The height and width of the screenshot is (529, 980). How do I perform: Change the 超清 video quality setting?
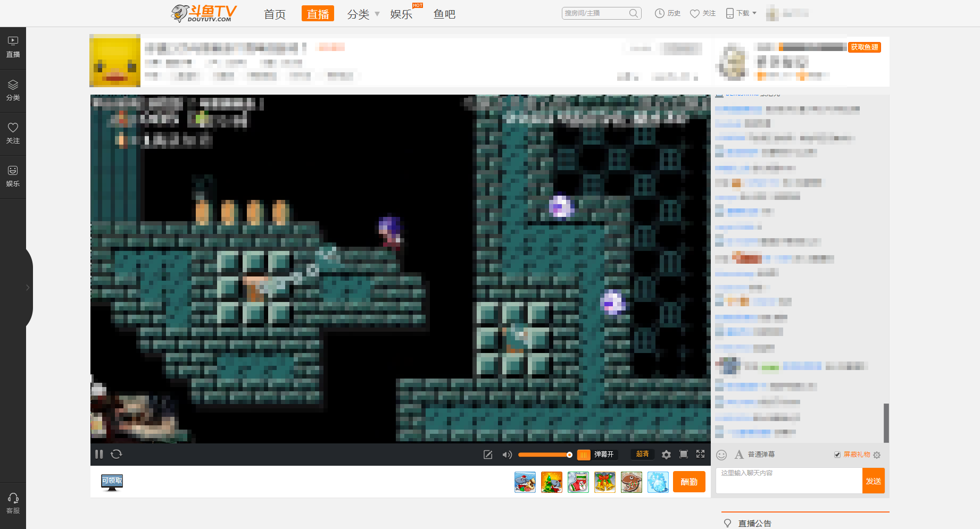(x=643, y=454)
